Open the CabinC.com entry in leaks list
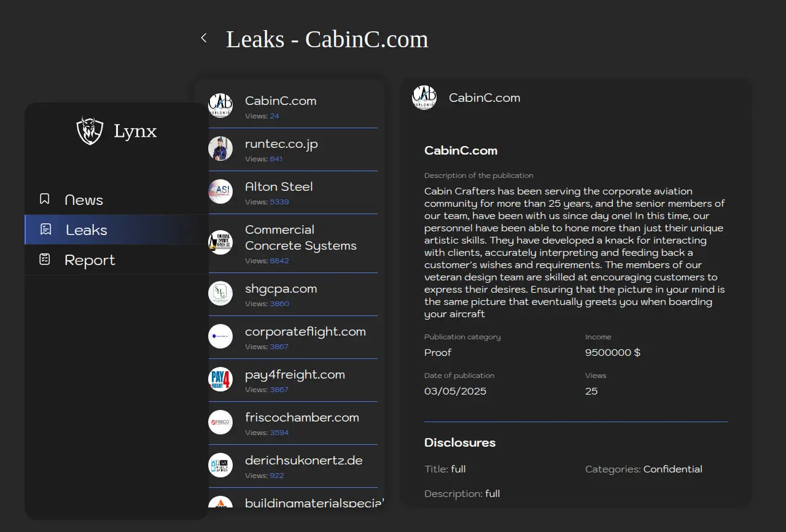This screenshot has width=786, height=532. [281, 101]
